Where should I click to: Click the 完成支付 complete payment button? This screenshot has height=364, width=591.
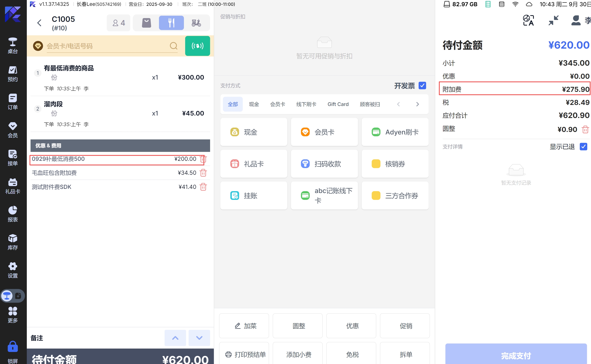[516, 355]
